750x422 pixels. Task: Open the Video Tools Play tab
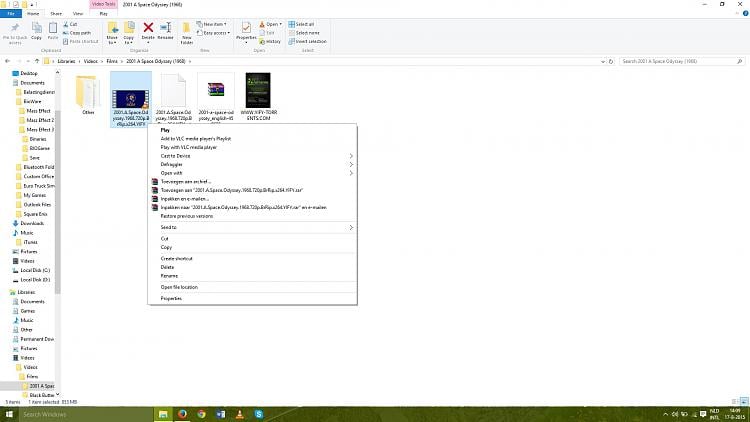(x=104, y=13)
